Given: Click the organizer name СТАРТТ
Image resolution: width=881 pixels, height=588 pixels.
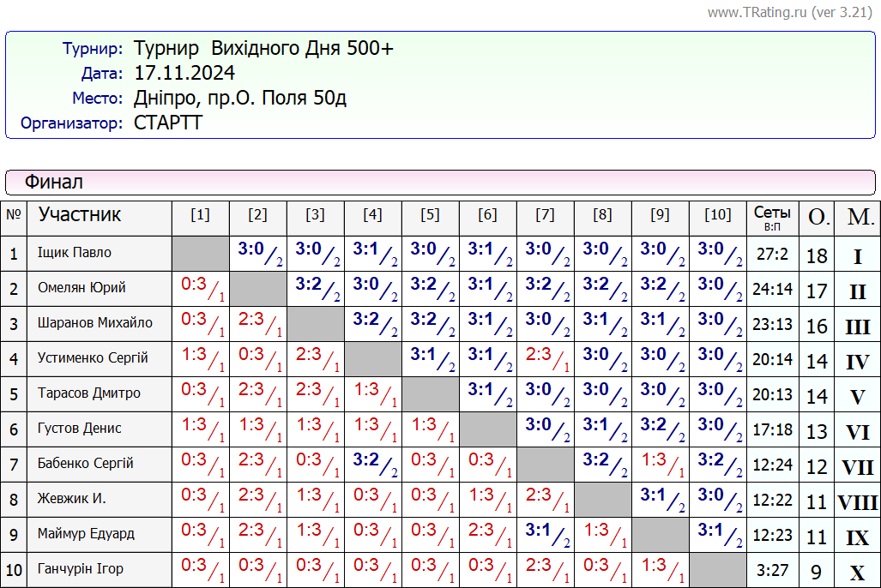Looking at the screenshot, I should tap(168, 123).
